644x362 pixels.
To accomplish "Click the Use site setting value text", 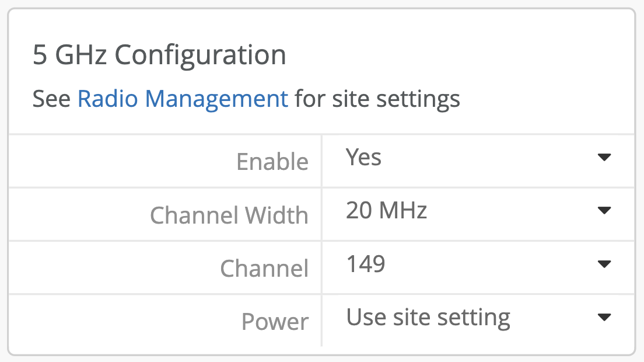I will point(428,317).
